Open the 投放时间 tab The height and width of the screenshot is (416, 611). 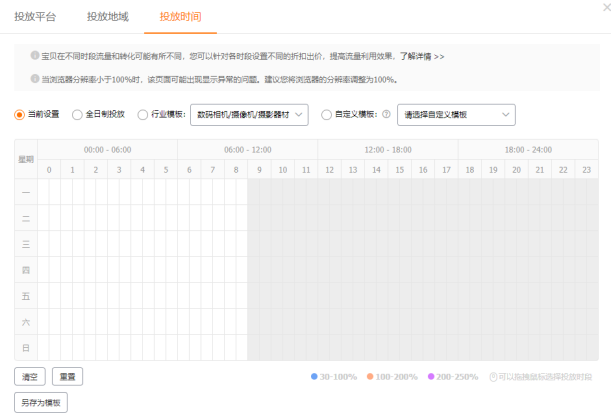pyautogui.click(x=180, y=17)
